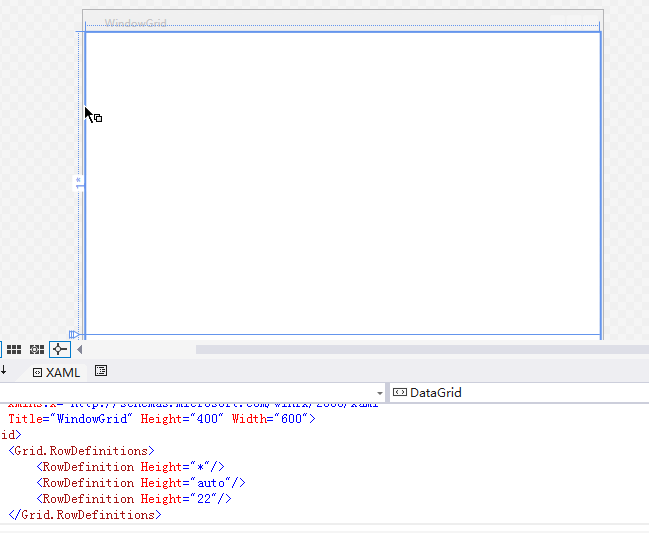Toggle snap to gridlines icon
The image size is (649, 533).
tap(37, 349)
